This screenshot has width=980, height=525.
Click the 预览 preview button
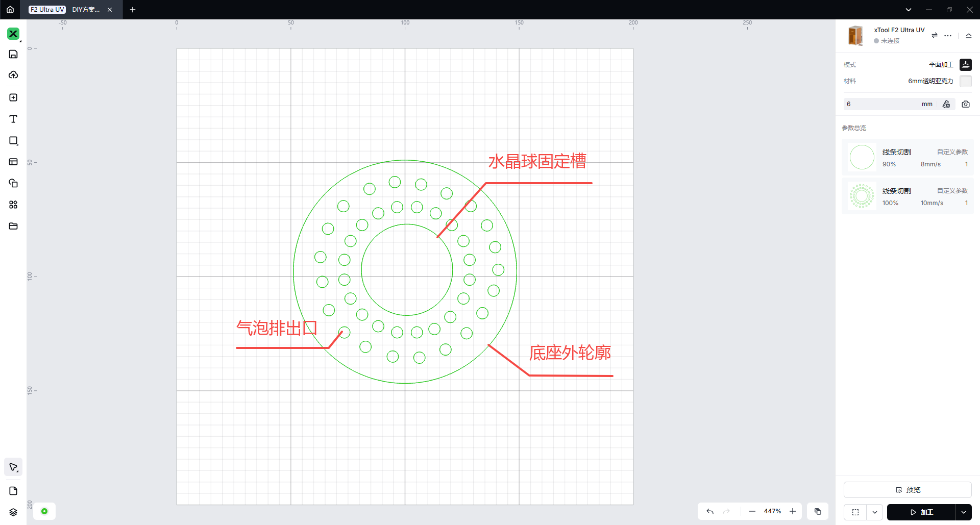(x=907, y=490)
